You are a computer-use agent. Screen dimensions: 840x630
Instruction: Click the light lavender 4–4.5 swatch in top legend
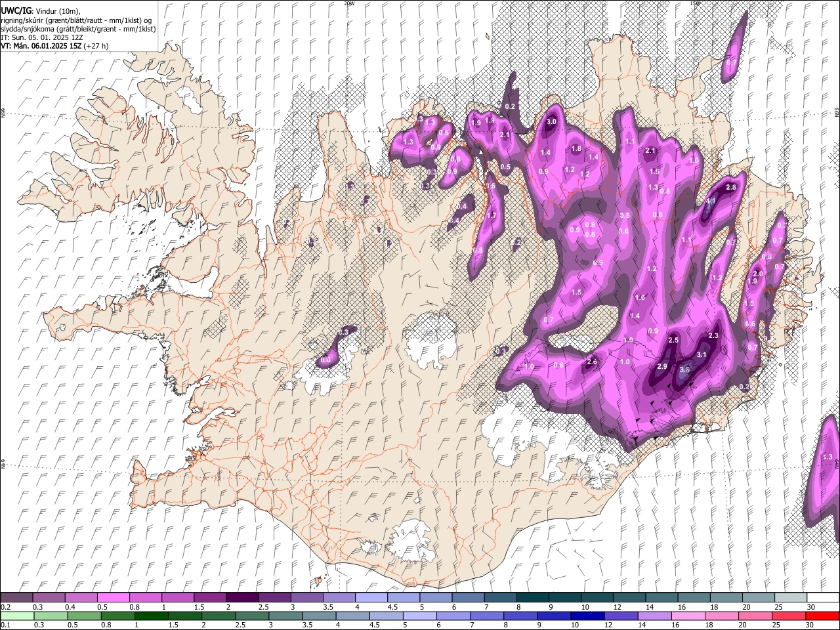pos(371,598)
